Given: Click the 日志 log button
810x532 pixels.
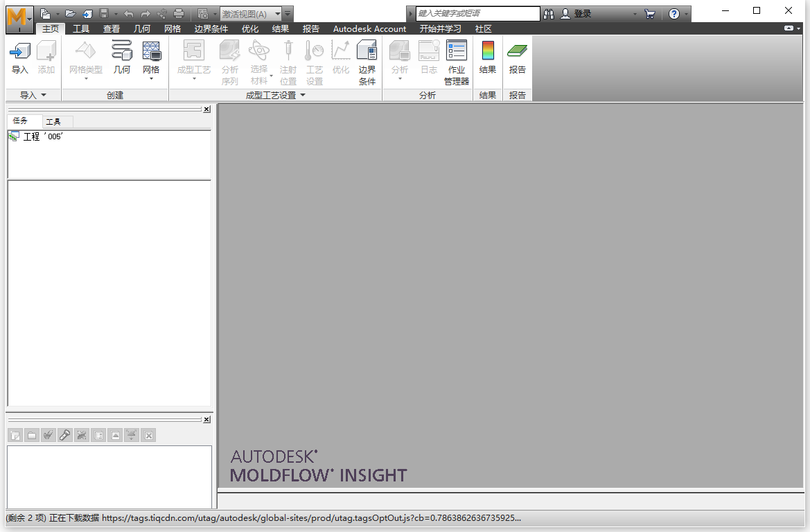Looking at the screenshot, I should pyautogui.click(x=429, y=57).
